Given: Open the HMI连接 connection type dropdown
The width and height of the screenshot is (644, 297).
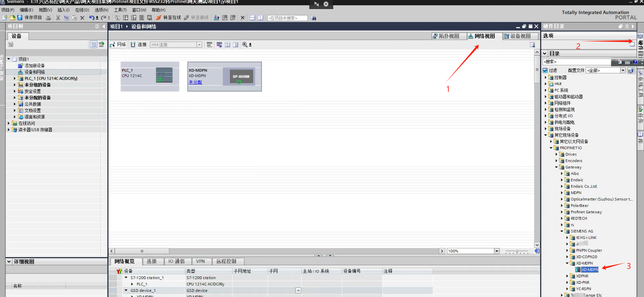Looking at the screenshot, I should (199, 44).
